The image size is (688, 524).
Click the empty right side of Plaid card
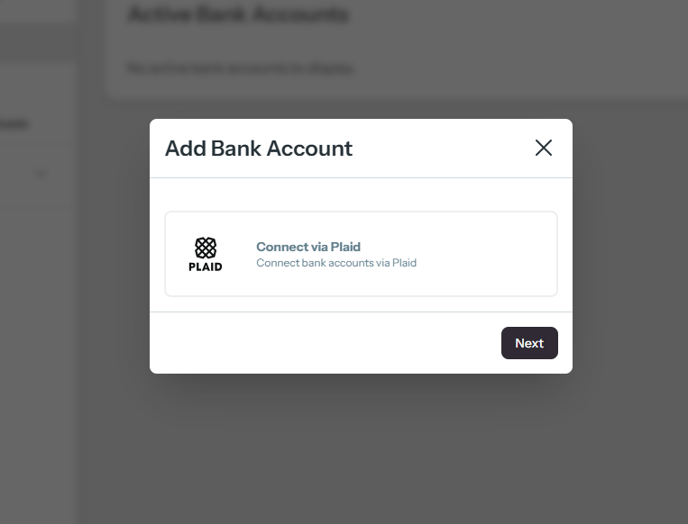[x=487, y=254]
